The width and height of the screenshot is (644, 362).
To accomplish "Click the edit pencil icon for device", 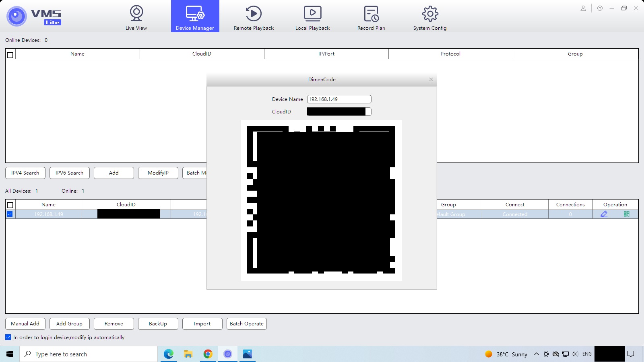I will (604, 214).
